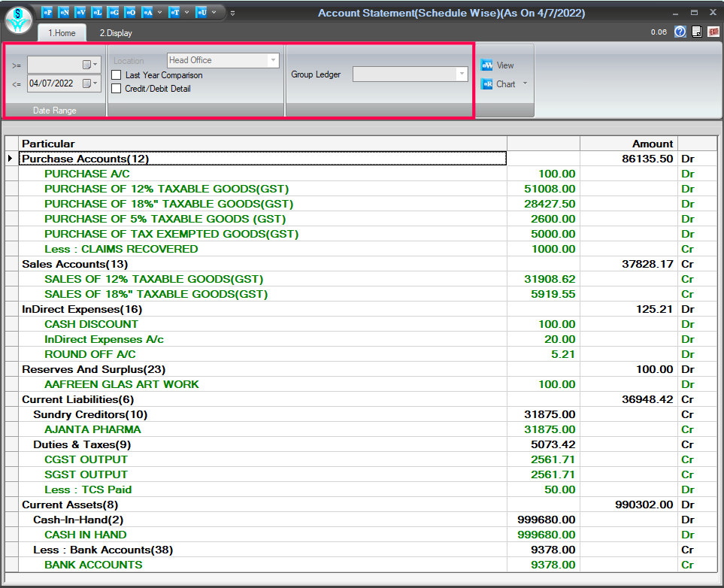Open Help with the question mark icon
The width and height of the screenshot is (724, 588).
[x=680, y=33]
